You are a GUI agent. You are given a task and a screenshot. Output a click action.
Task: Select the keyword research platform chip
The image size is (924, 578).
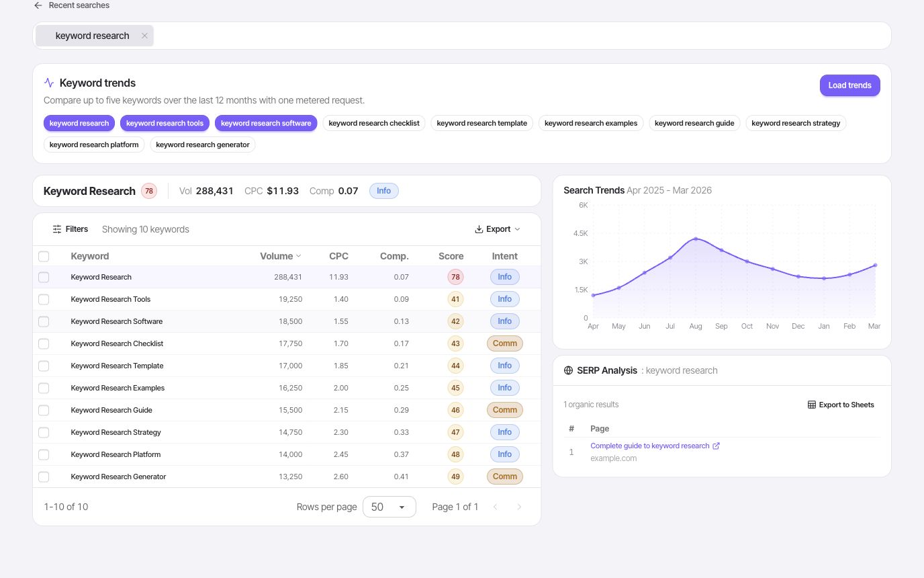click(94, 144)
